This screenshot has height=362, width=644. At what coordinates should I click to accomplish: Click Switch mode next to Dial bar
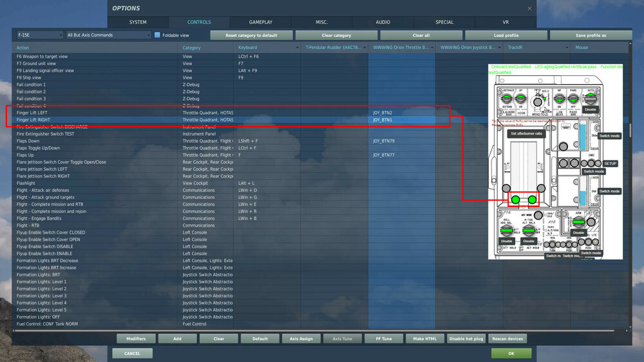[x=609, y=191]
